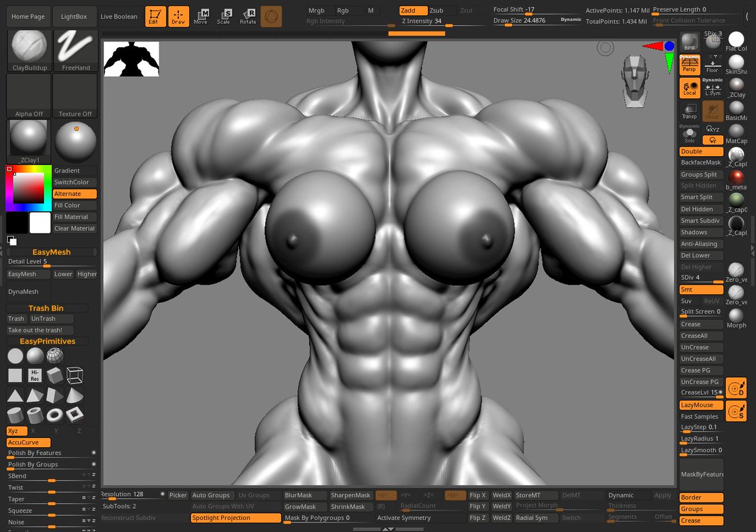Click the BPR render icon
Image resolution: width=756 pixels, height=532 pixels.
(690, 43)
